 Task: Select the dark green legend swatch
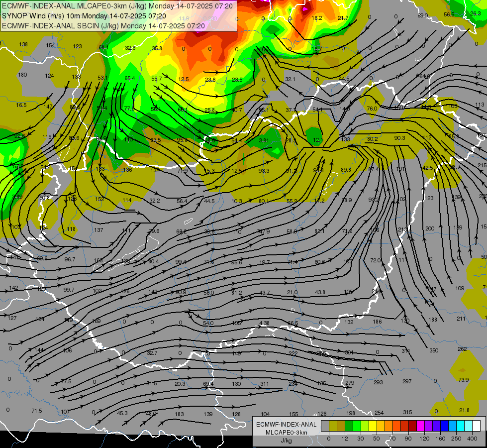[349, 426]
